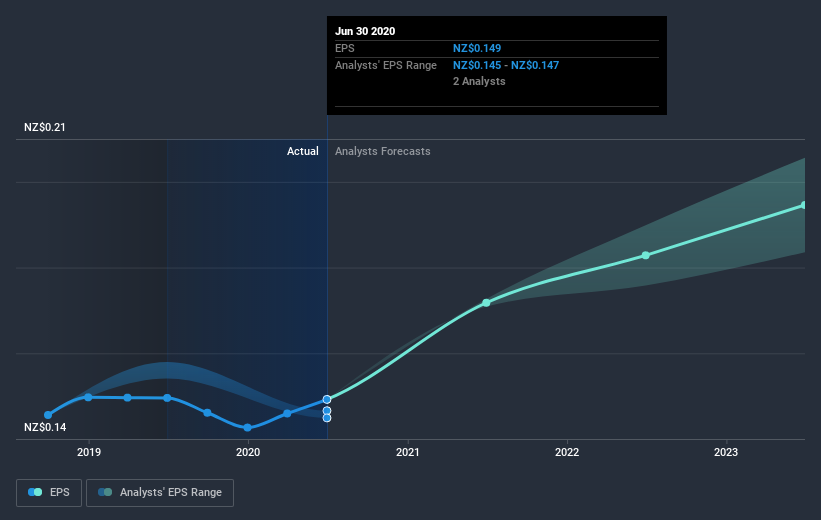Click the first EPS data point before 2019
This screenshot has height=520, width=821.
[x=48, y=415]
